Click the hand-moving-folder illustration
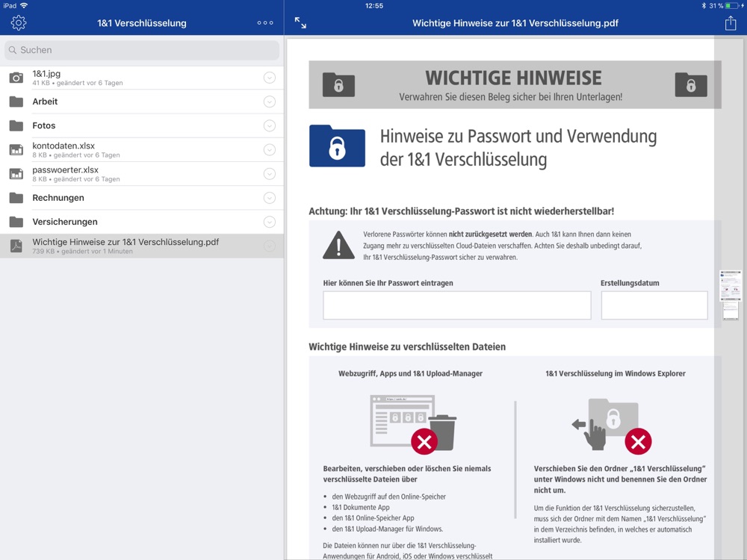 click(x=612, y=426)
